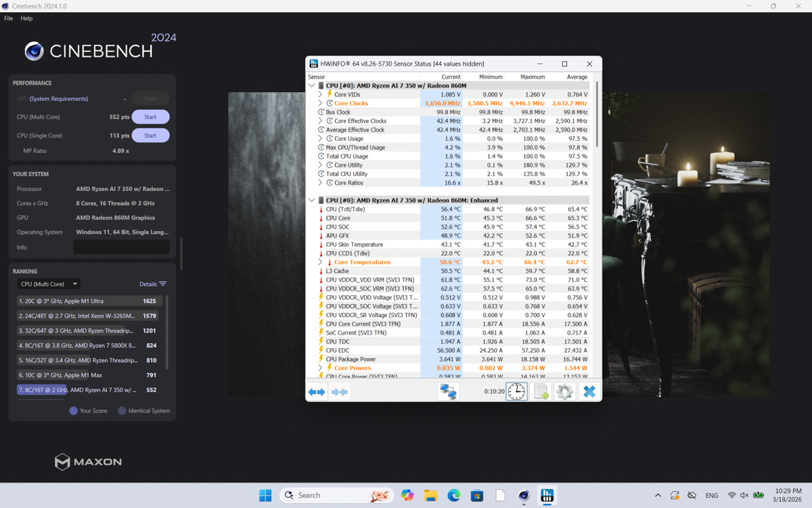Unmute sound via the tray speaker icon
Screen dimensions: 812x508
pyautogui.click(x=744, y=495)
